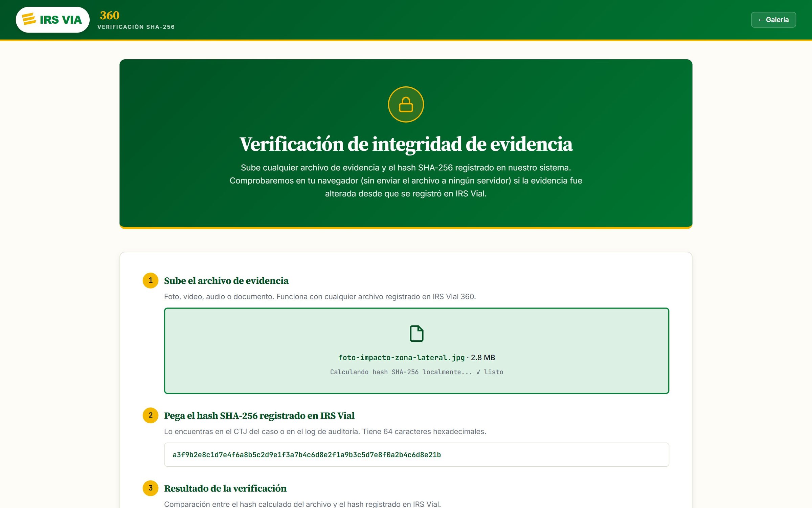812x508 pixels.
Task: Focus the SHA-256 hash input field
Action: tap(416, 454)
